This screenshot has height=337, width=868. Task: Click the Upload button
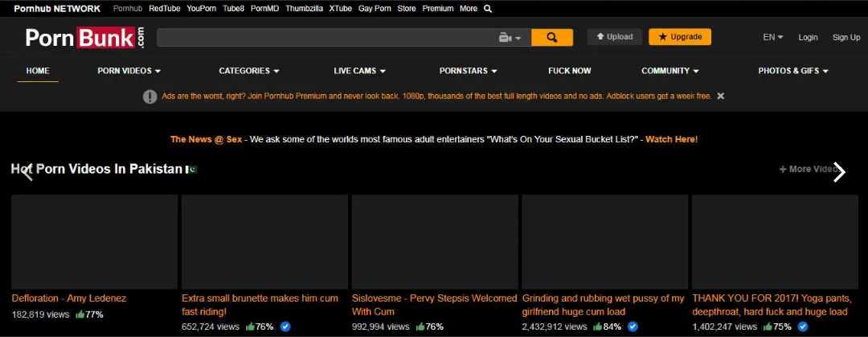click(x=614, y=37)
